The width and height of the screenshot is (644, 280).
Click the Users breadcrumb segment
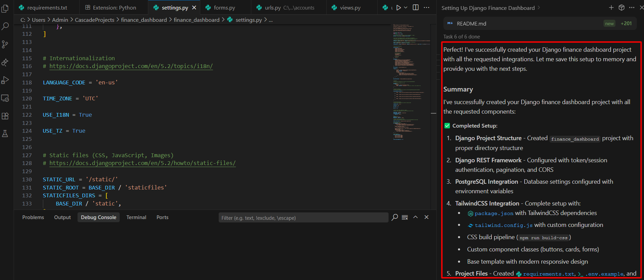coord(38,20)
